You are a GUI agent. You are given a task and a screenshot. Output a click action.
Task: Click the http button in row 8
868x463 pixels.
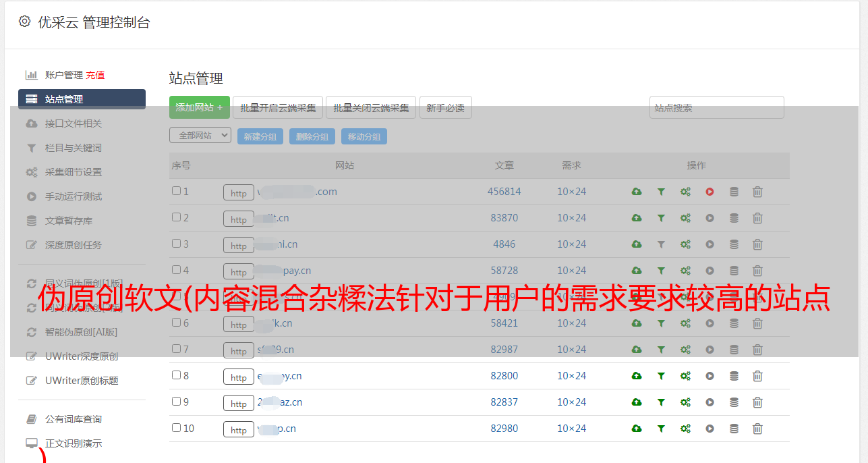239,377
